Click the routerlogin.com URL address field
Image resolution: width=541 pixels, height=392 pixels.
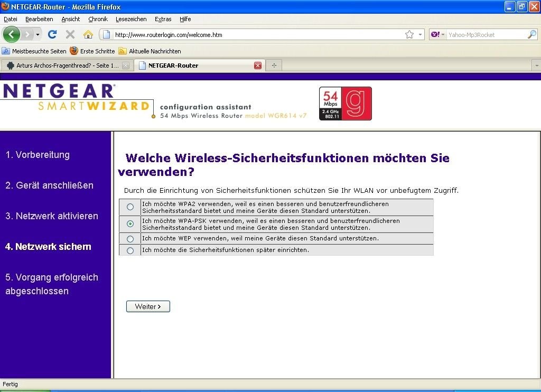[x=257, y=34]
